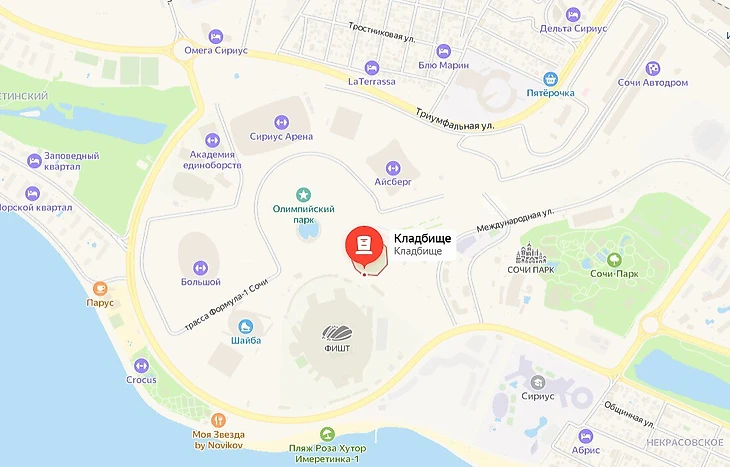
Task: Click the Заповедный квартал hotel icon
Action: click(34, 161)
